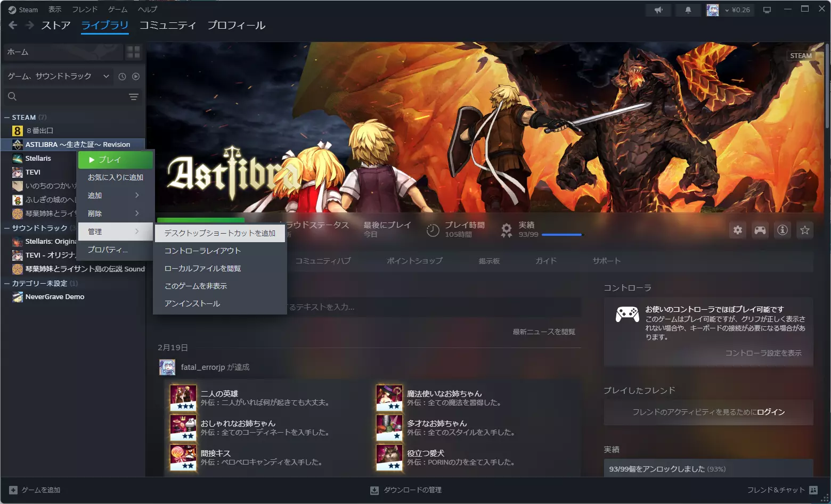The image size is (831, 504).
Task: Open controller layout gamepad icon
Action: [x=760, y=230]
